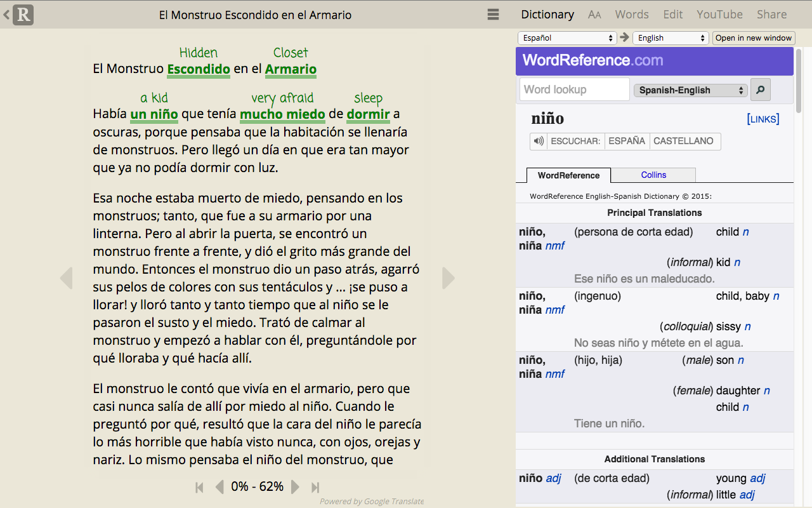The image size is (812, 508).
Task: Open the Español source language dropdown
Action: (566, 37)
